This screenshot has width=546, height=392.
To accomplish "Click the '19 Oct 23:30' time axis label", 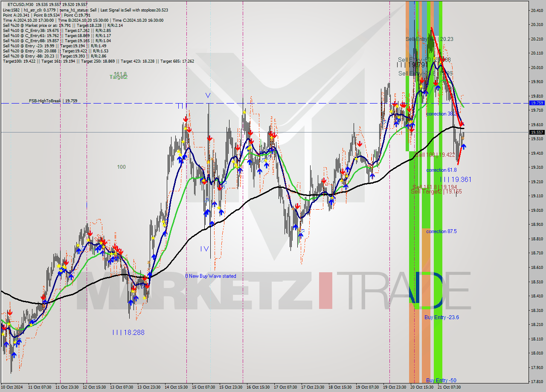I will [x=395, y=387].
